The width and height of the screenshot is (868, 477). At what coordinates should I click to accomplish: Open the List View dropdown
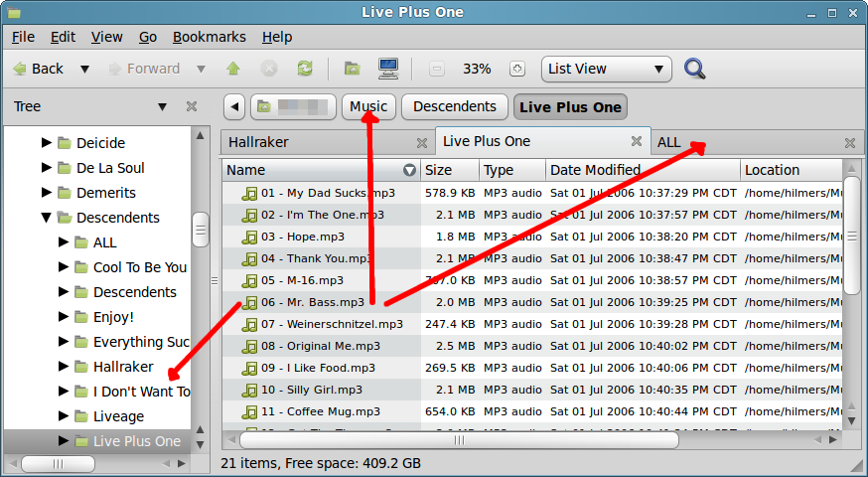coord(606,69)
